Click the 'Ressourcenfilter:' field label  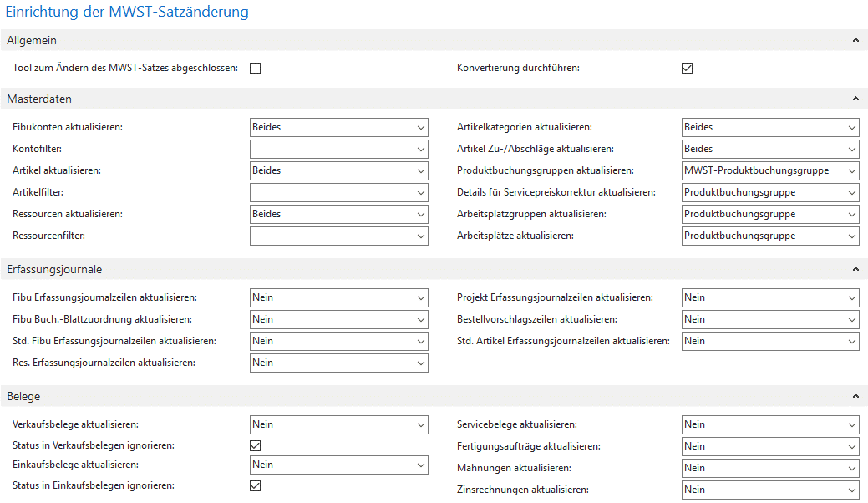pos(49,236)
